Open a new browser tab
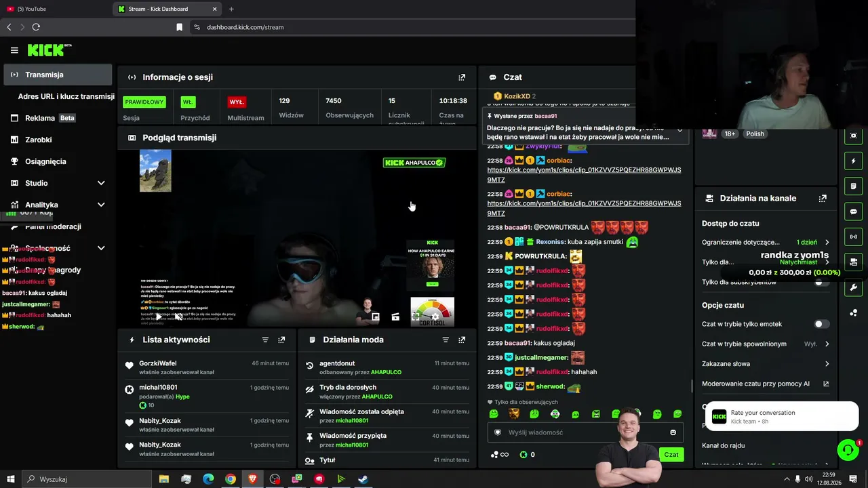This screenshot has height=488, width=868. click(231, 9)
